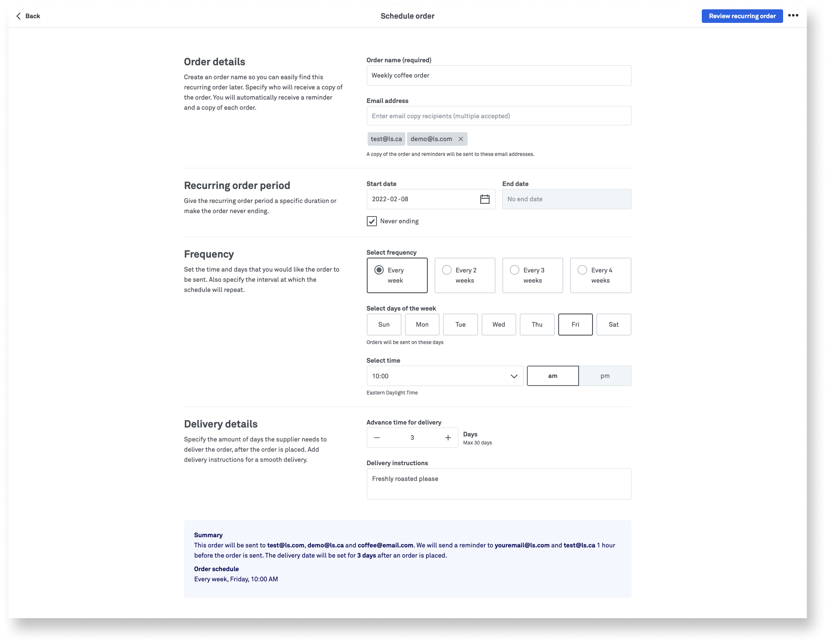Focus the email recipients input field
The height and width of the screenshot is (644, 828).
498,116
